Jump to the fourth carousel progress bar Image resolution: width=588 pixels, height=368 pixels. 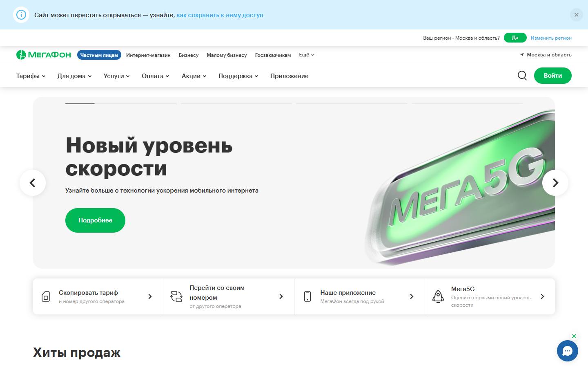click(x=467, y=104)
